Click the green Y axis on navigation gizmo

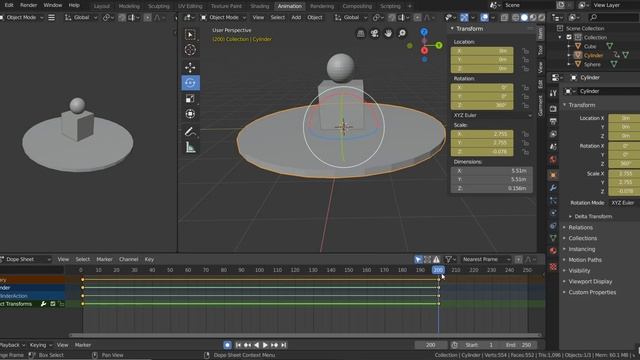(439, 45)
